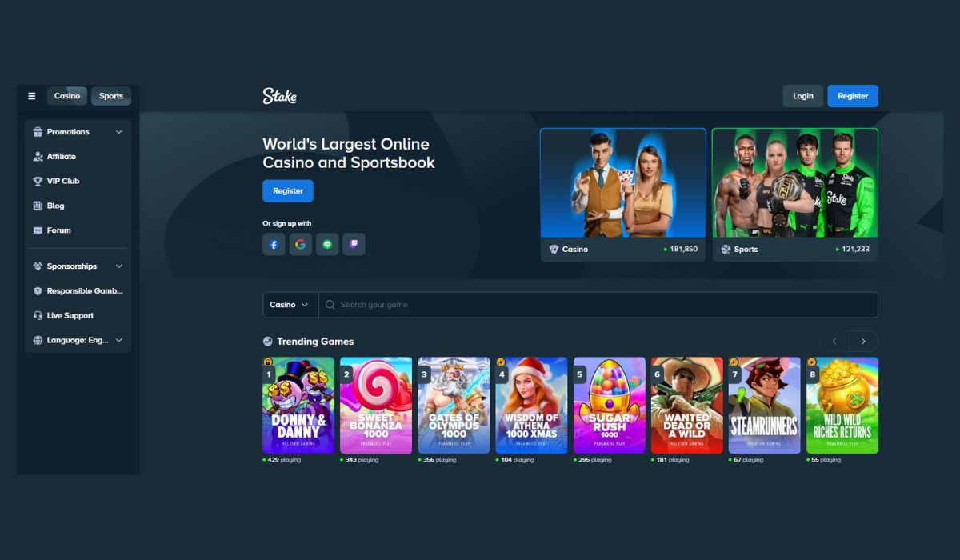Sign up with the Twitch icon
Screen dimensions: 960x560
(354, 245)
